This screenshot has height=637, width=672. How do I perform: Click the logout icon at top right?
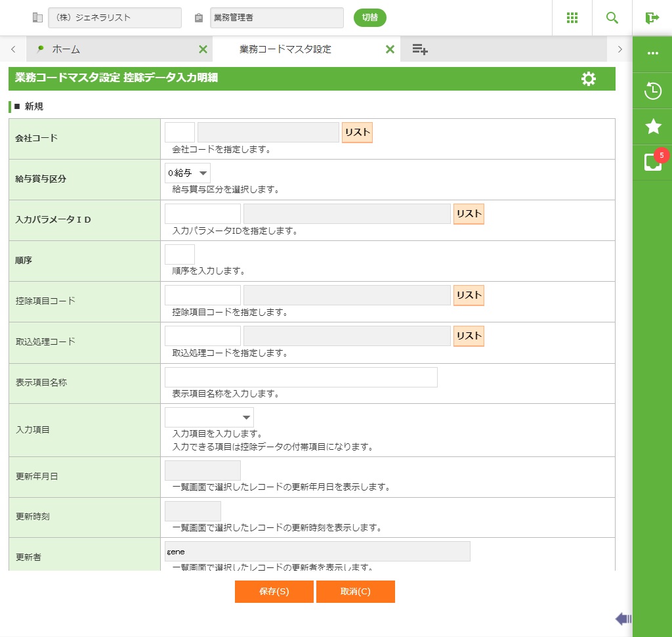coord(652,18)
